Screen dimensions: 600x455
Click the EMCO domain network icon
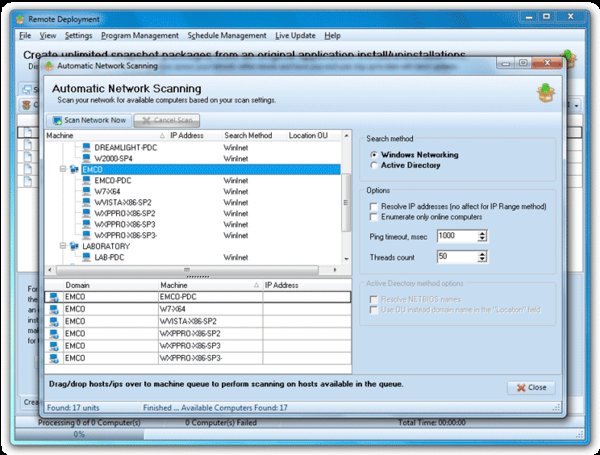point(71,169)
